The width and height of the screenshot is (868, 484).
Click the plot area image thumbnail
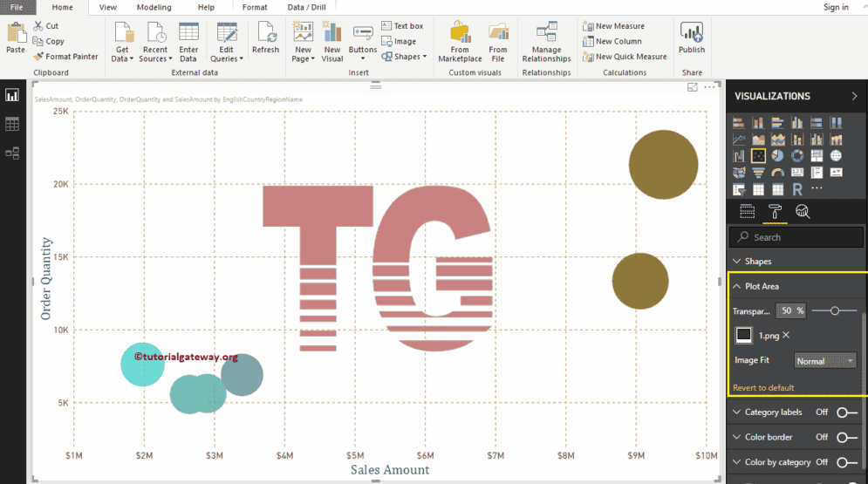tap(743, 335)
